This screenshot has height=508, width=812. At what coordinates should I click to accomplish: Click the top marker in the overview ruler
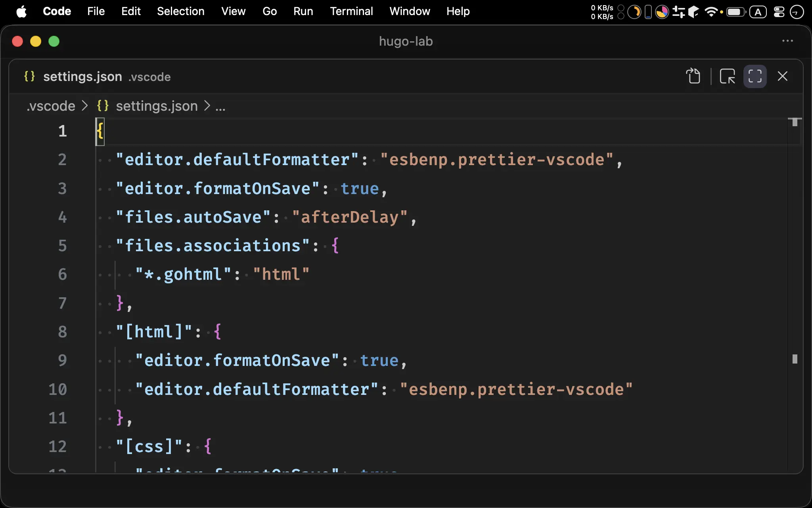[x=795, y=122]
